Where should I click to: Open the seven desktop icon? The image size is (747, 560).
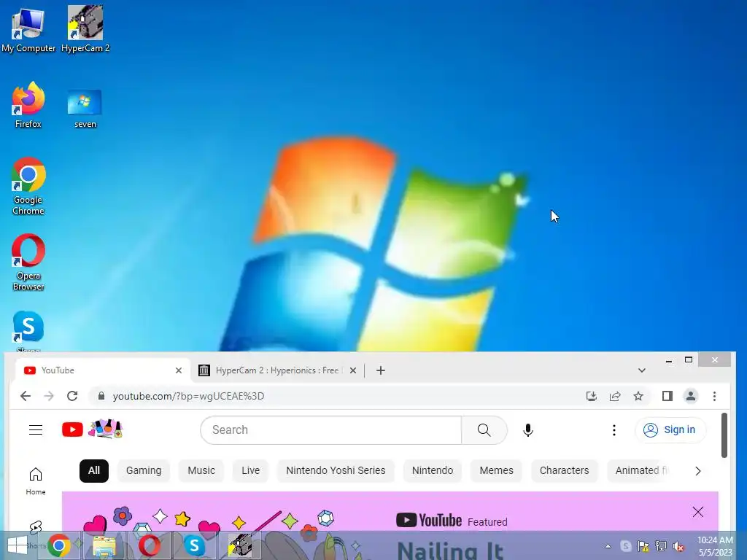pyautogui.click(x=85, y=109)
